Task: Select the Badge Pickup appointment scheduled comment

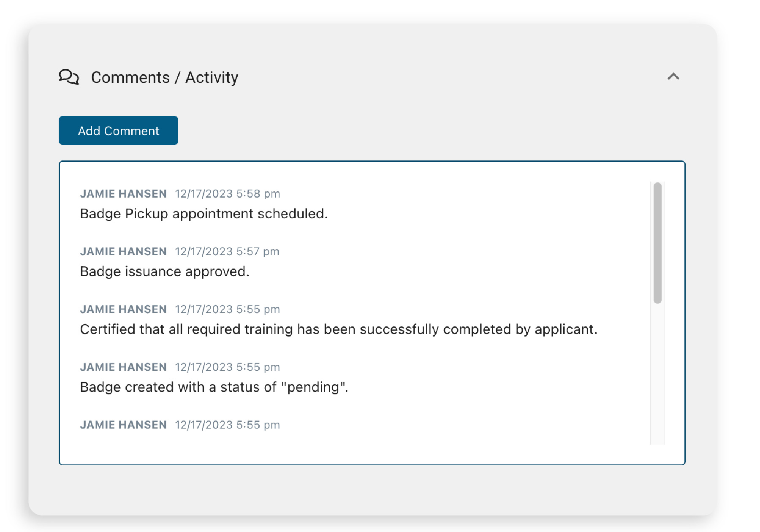Action: [x=204, y=214]
